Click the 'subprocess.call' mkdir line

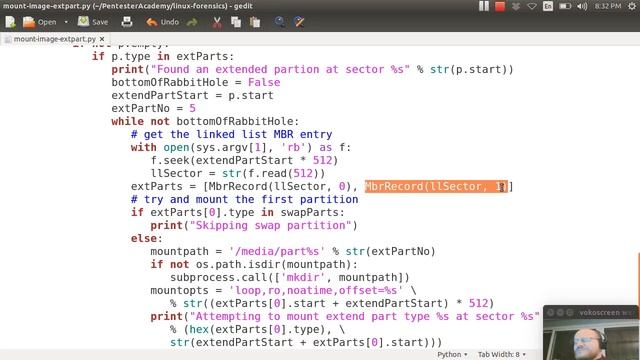(x=290, y=278)
